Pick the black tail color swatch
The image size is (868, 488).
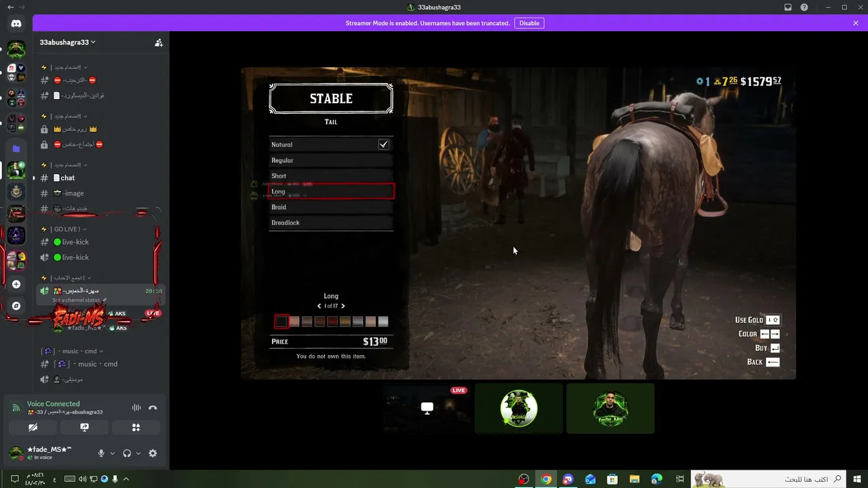coord(281,321)
